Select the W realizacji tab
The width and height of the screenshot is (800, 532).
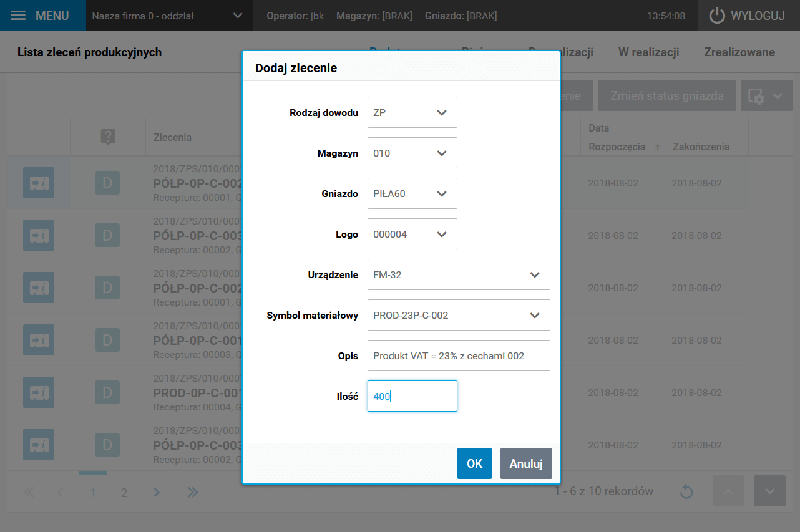(x=648, y=52)
